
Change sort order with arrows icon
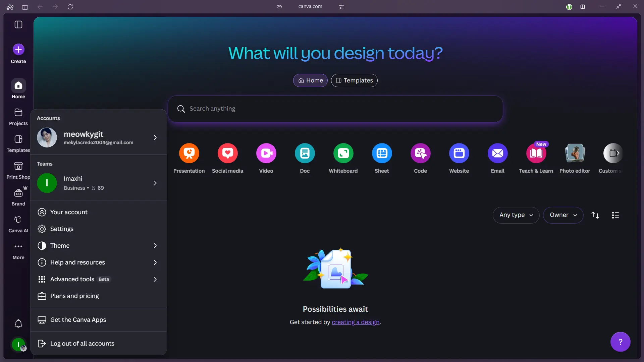pos(595,215)
